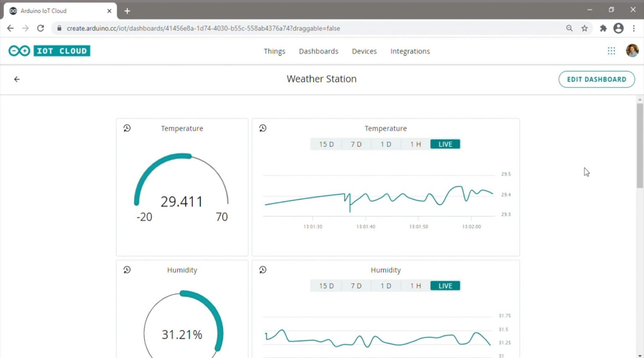Viewport: 644px width, 358px height.
Task: Open the apps grid menu
Action: point(611,50)
